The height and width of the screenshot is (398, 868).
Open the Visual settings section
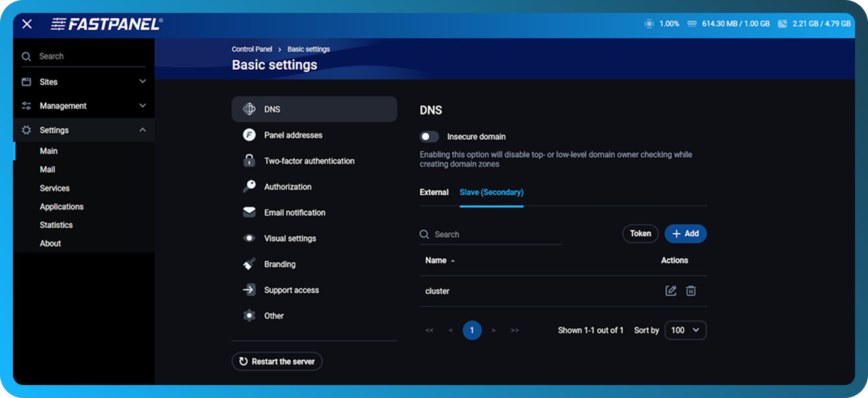tap(291, 238)
